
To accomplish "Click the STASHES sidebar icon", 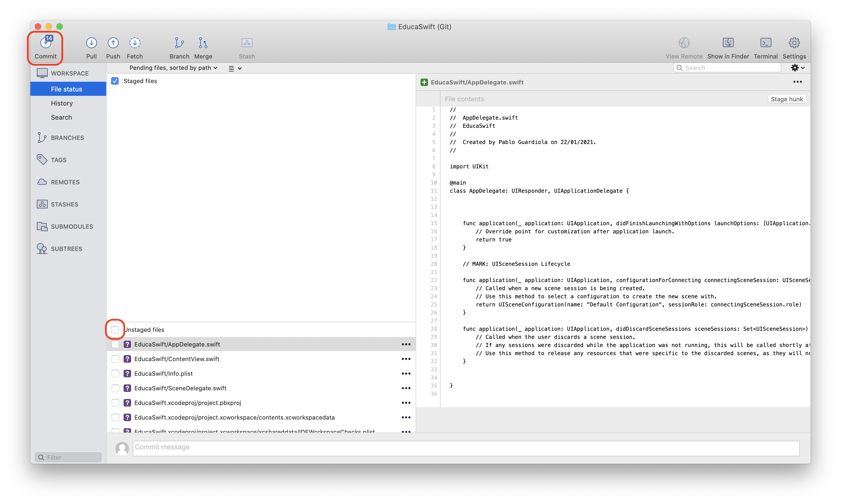I will (x=42, y=204).
